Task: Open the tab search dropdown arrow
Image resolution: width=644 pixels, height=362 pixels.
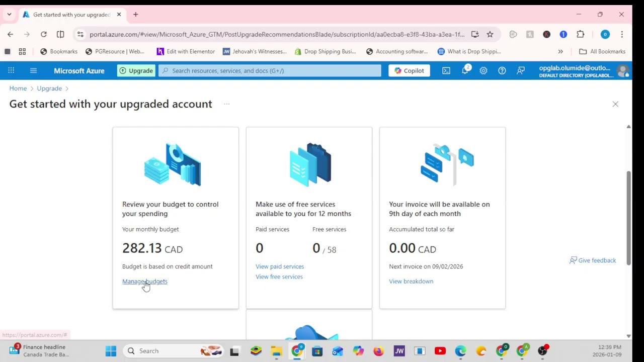Action: (9, 15)
